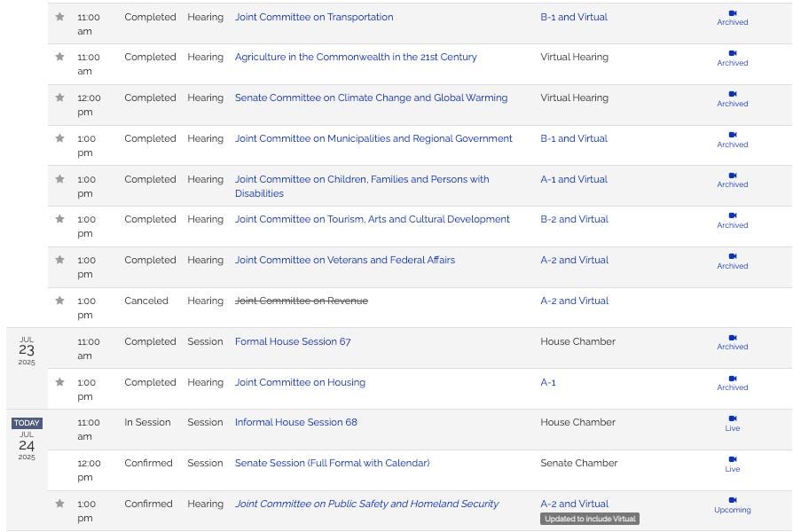Open the Live video for Informal House Session 68
793x532 pixels.
(x=733, y=423)
